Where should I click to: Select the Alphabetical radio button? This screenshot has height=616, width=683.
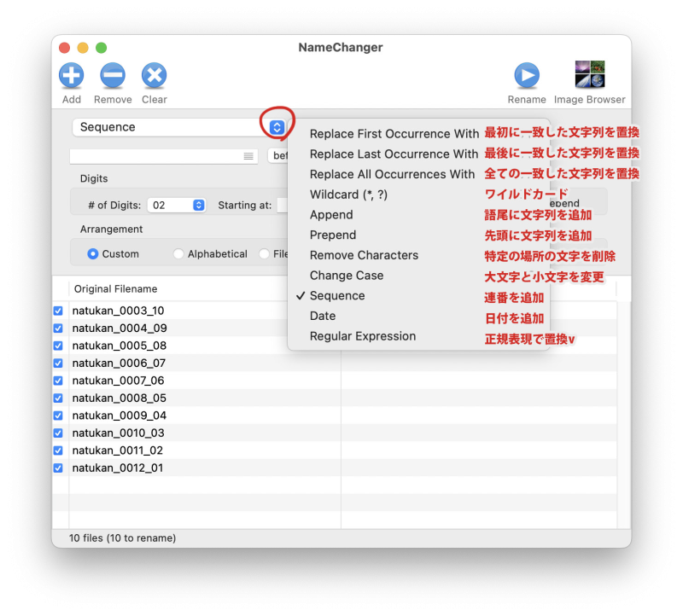point(179,253)
